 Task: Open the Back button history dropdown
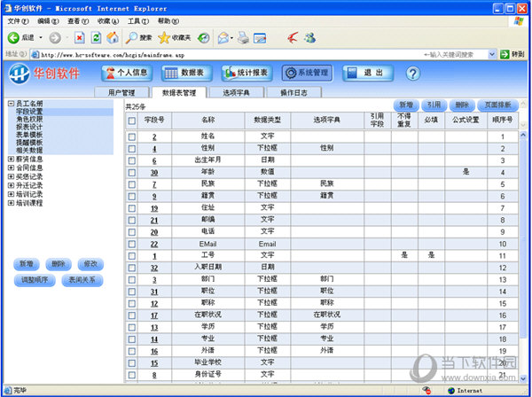[x=41, y=37]
